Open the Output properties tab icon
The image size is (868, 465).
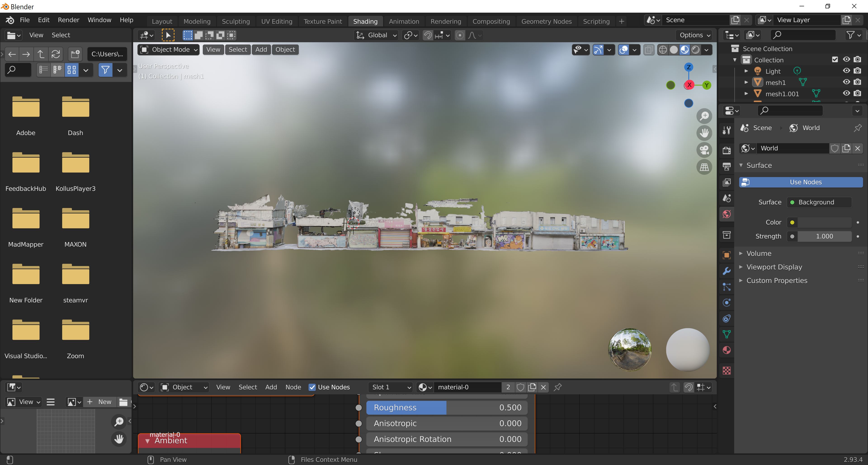pyautogui.click(x=727, y=166)
